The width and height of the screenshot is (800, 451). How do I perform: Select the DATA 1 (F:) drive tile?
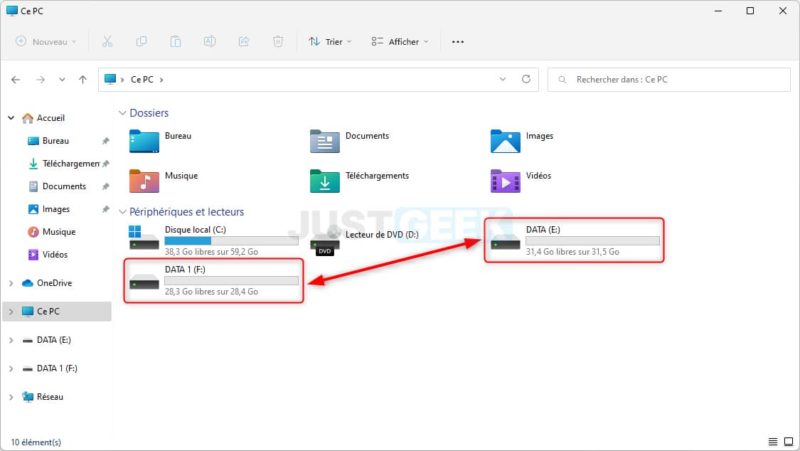pos(214,280)
